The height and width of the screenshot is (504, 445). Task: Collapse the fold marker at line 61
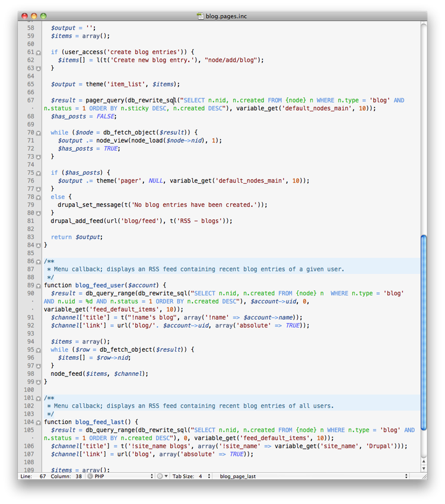38,52
